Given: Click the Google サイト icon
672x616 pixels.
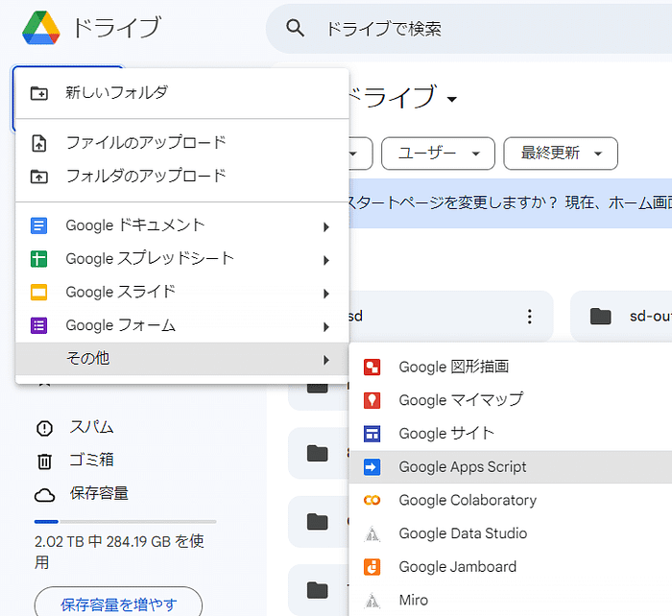Looking at the screenshot, I should coord(372,434).
